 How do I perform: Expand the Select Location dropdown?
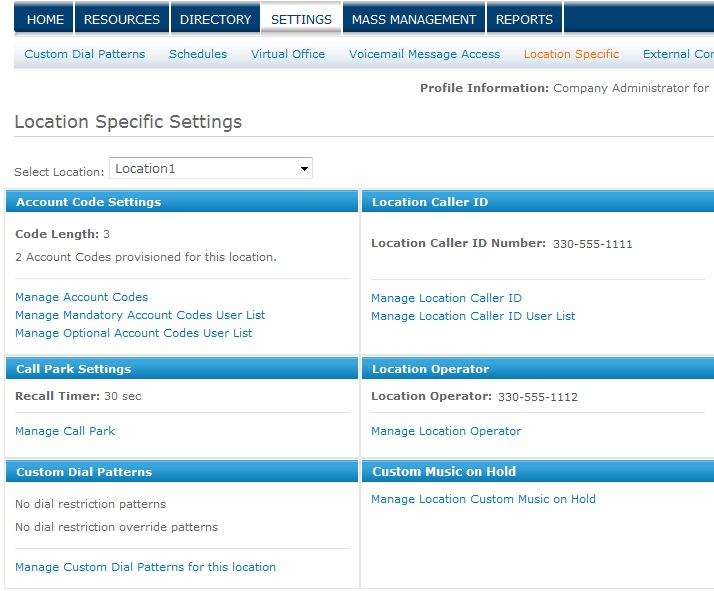coord(211,168)
